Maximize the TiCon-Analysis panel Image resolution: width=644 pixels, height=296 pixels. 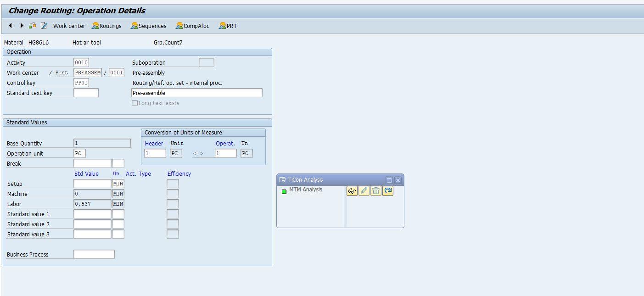(x=389, y=180)
